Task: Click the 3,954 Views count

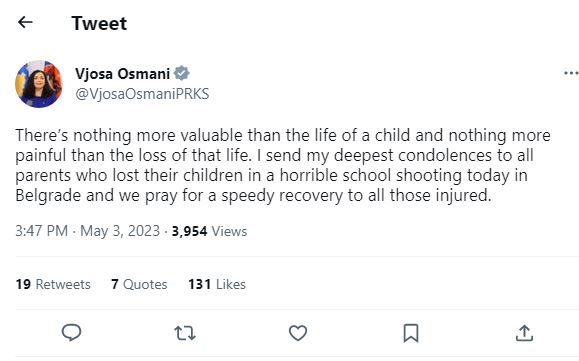Action: tap(209, 231)
